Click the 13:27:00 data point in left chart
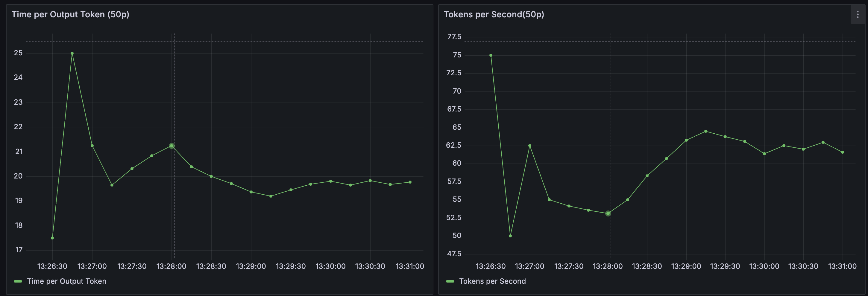 (x=92, y=146)
